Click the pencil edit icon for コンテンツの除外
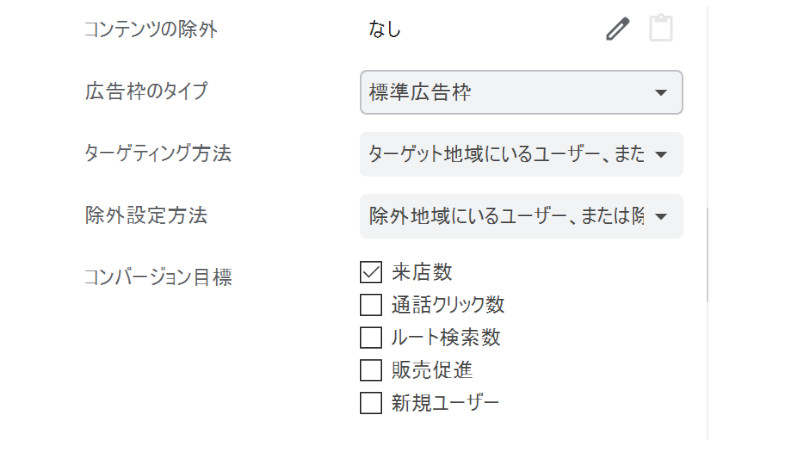 tap(617, 29)
